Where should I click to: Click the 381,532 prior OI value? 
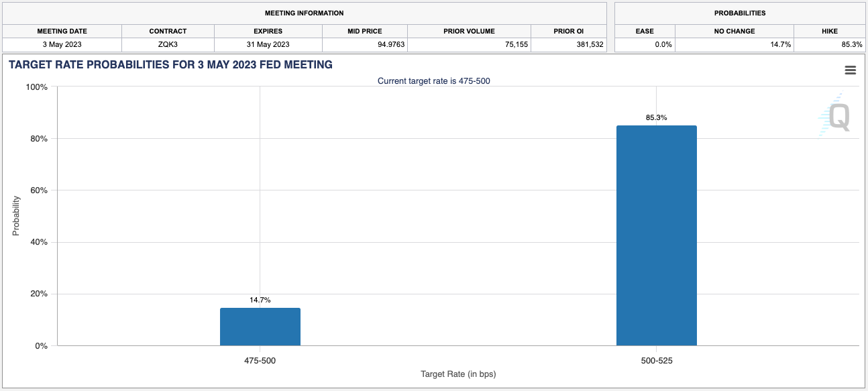pyautogui.click(x=585, y=44)
